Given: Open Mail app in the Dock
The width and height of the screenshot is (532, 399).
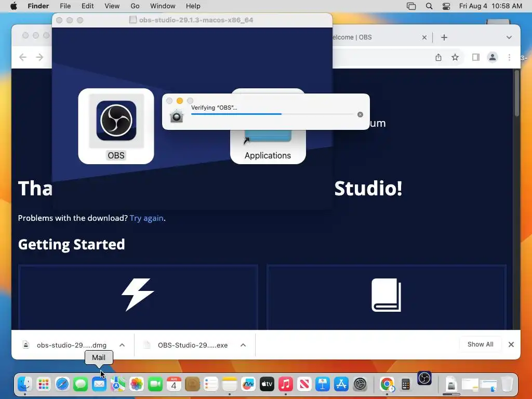Looking at the screenshot, I should [x=99, y=384].
